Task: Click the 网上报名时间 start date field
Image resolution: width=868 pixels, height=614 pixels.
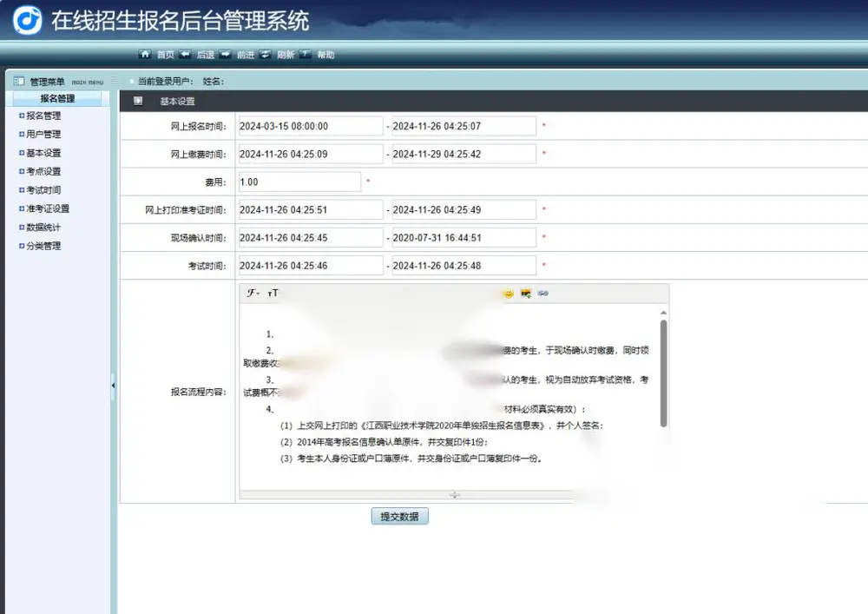Action: point(311,126)
